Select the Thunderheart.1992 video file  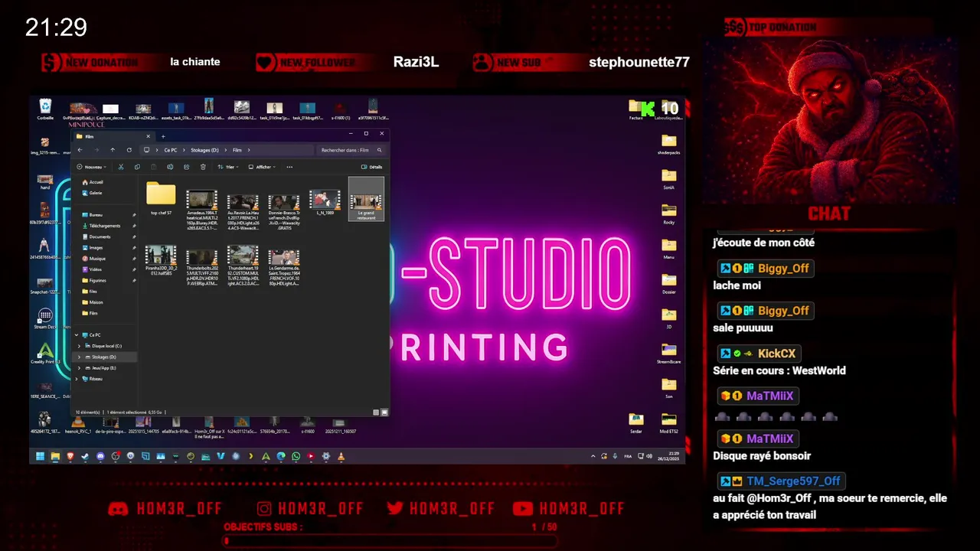243,265
